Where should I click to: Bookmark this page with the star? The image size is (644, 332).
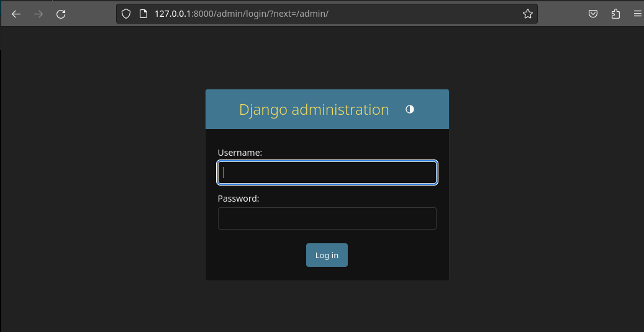tap(527, 14)
